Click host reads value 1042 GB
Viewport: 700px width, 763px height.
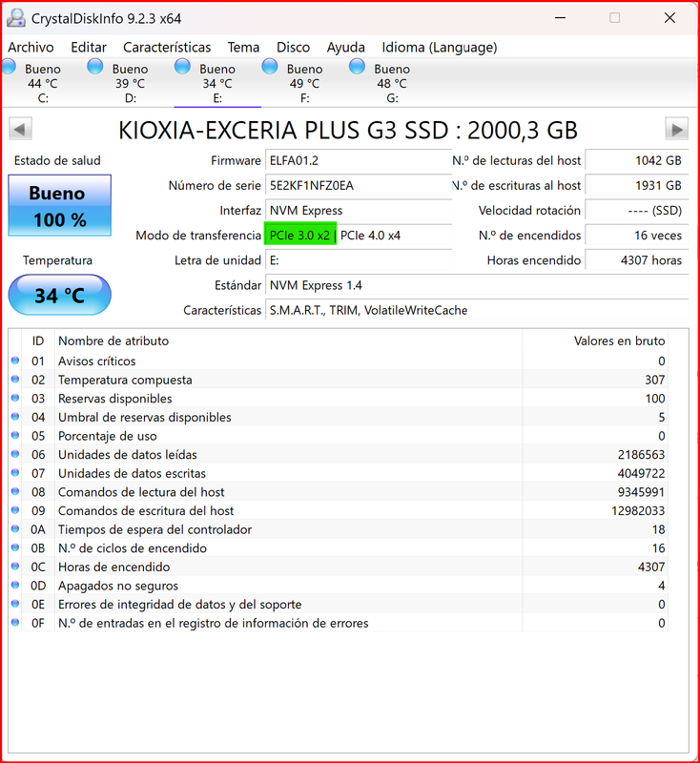(x=637, y=160)
